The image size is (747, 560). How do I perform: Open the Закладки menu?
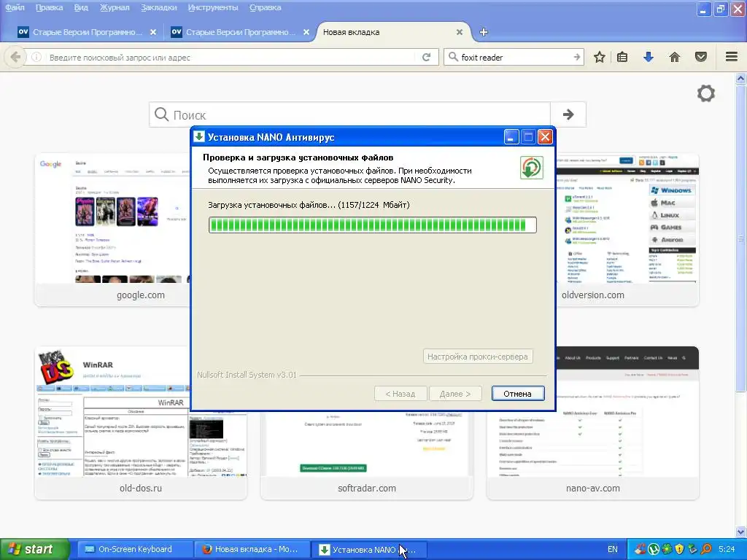click(158, 7)
